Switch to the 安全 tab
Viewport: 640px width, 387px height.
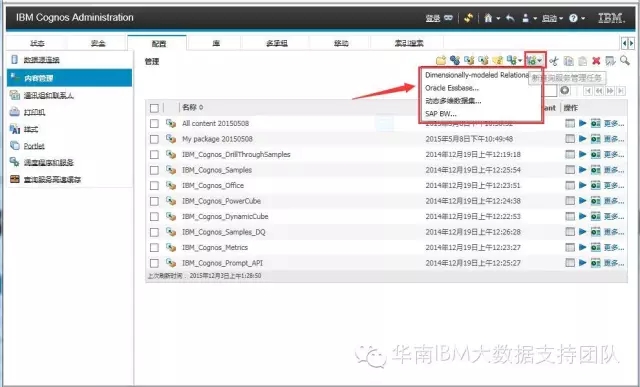(98, 43)
